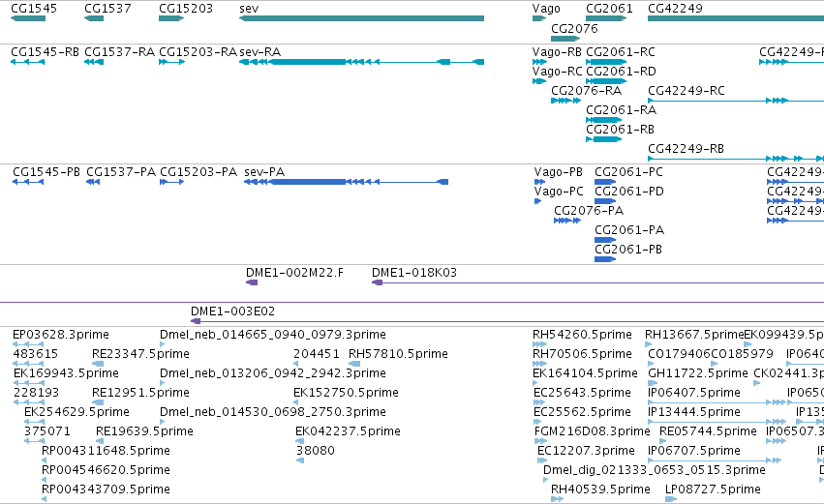
Task: Open the Vago-PB protein label
Action: point(558,172)
